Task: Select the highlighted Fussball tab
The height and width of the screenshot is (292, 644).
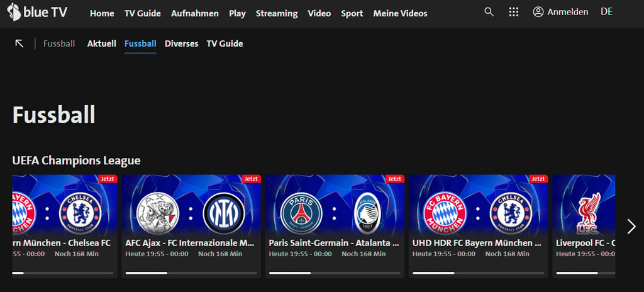Action: (x=140, y=43)
